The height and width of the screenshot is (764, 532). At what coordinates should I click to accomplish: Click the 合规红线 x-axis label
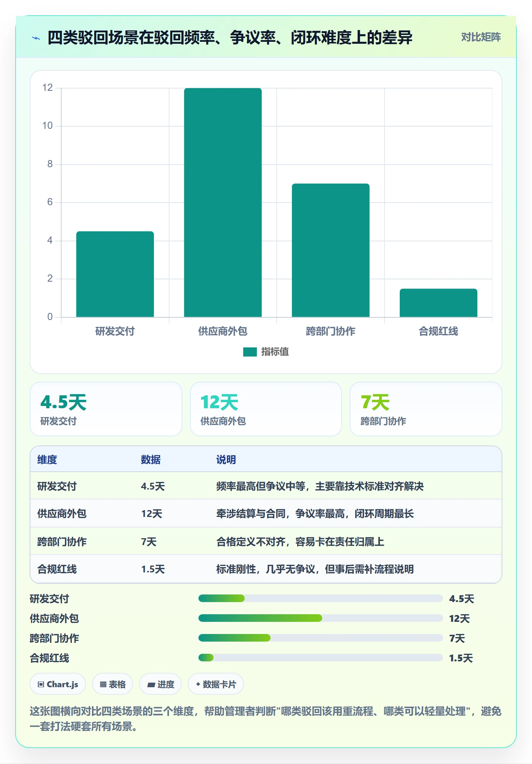point(439,331)
